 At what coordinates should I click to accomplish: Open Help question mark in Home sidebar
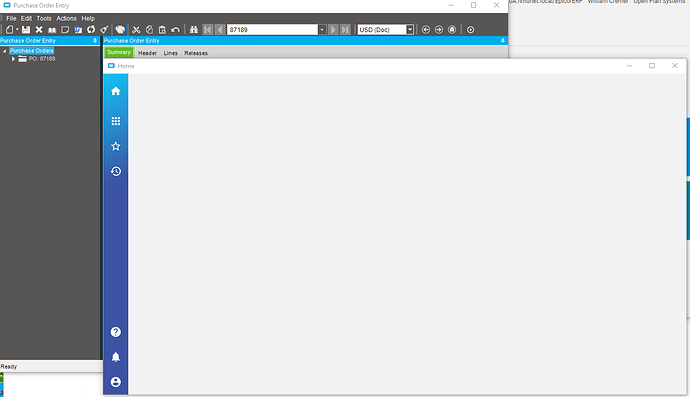pos(116,332)
